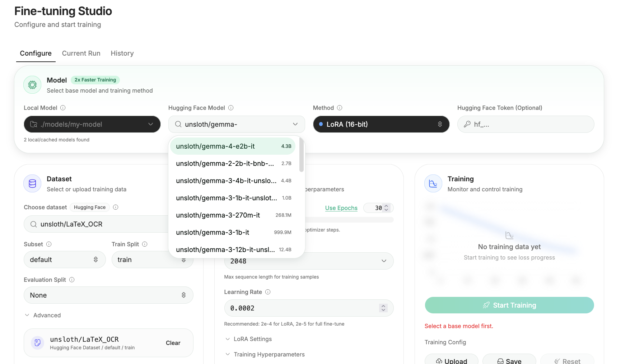Click the info icon next to Learning Rate
621x364 pixels.
tap(268, 292)
